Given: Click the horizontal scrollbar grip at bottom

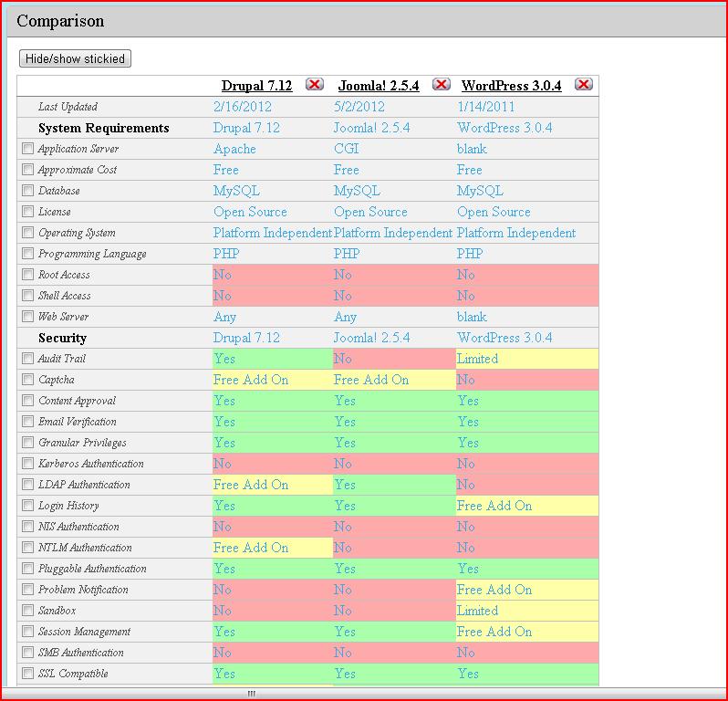Looking at the screenshot, I should click(251, 694).
